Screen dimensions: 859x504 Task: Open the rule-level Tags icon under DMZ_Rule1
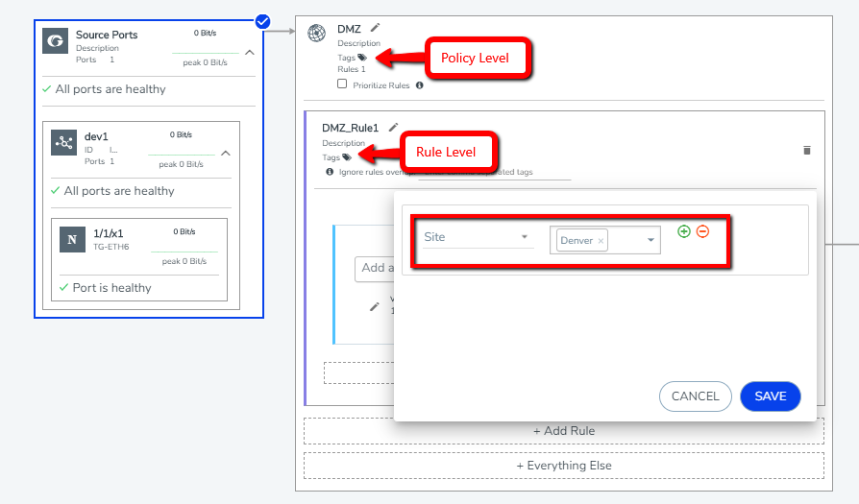click(346, 157)
